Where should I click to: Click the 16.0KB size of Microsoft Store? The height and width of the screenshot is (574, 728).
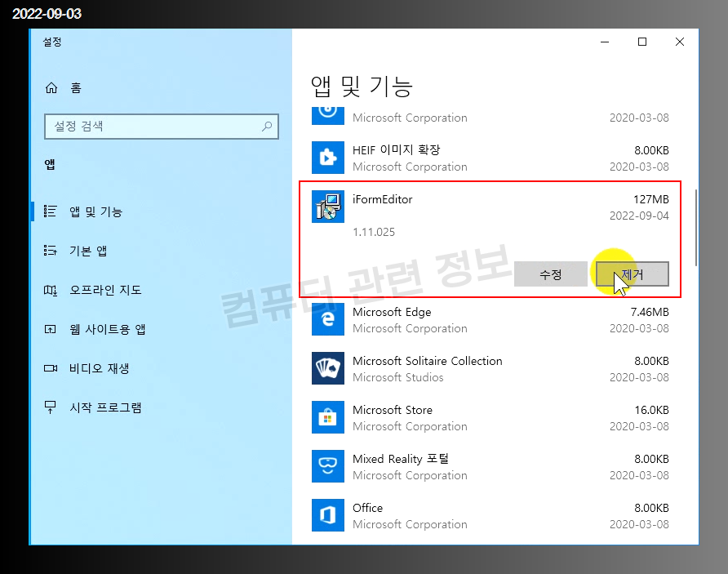[652, 410]
